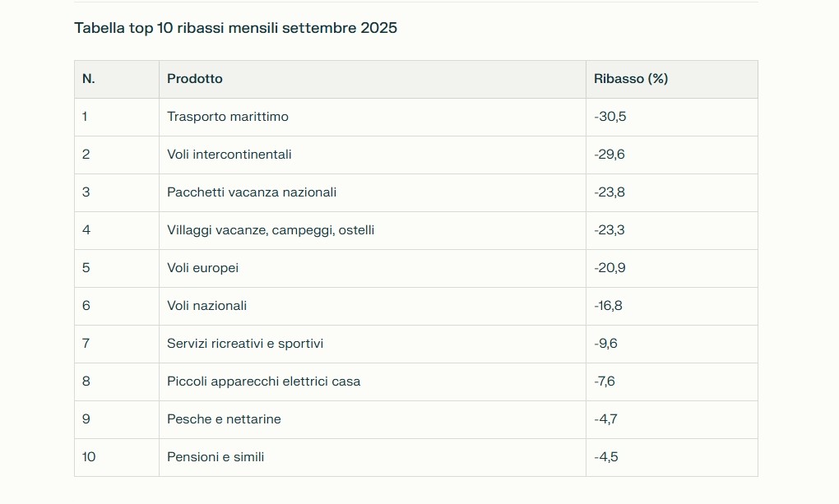Click the -4,5 percentage value
The height and width of the screenshot is (504, 839).
point(606,457)
